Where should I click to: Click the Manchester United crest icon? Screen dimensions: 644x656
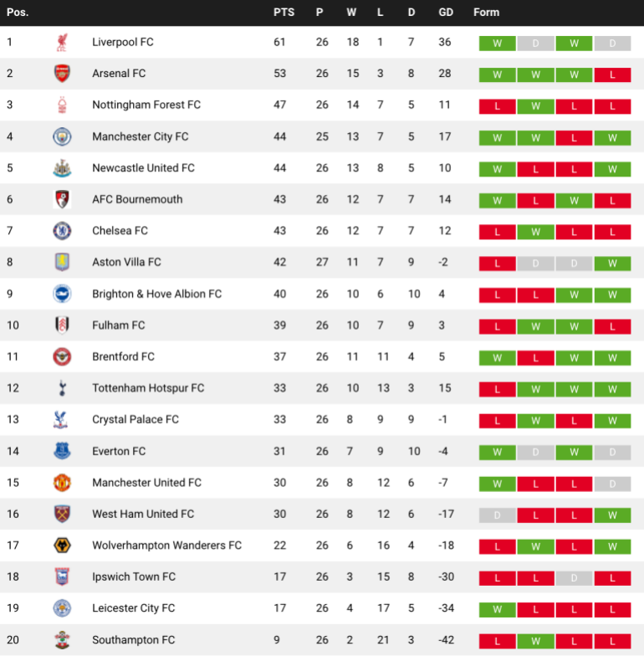coord(62,483)
